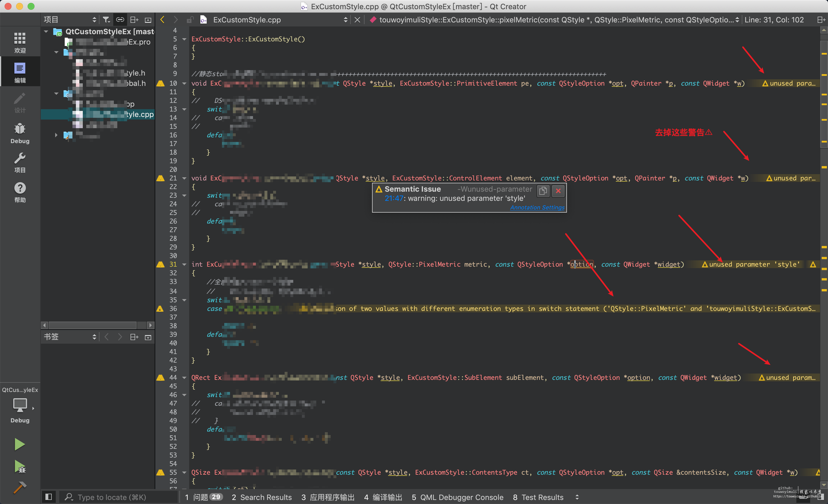Toggle the left sidebar visibility
This screenshot has width=828, height=504.
click(48, 497)
